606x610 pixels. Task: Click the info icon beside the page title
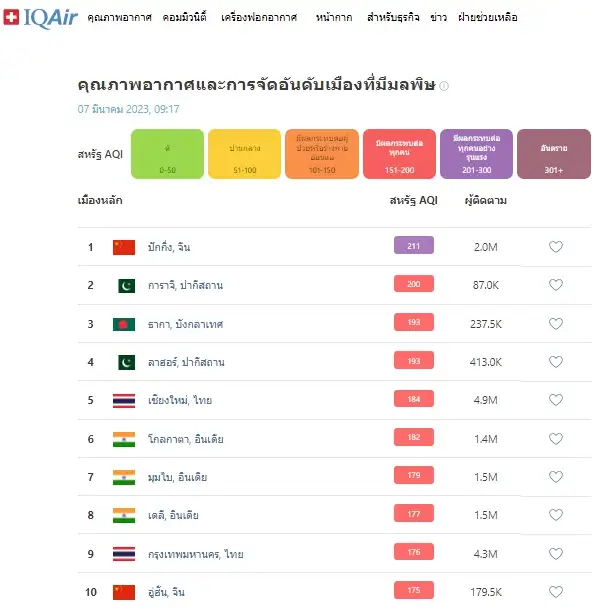[x=444, y=86]
